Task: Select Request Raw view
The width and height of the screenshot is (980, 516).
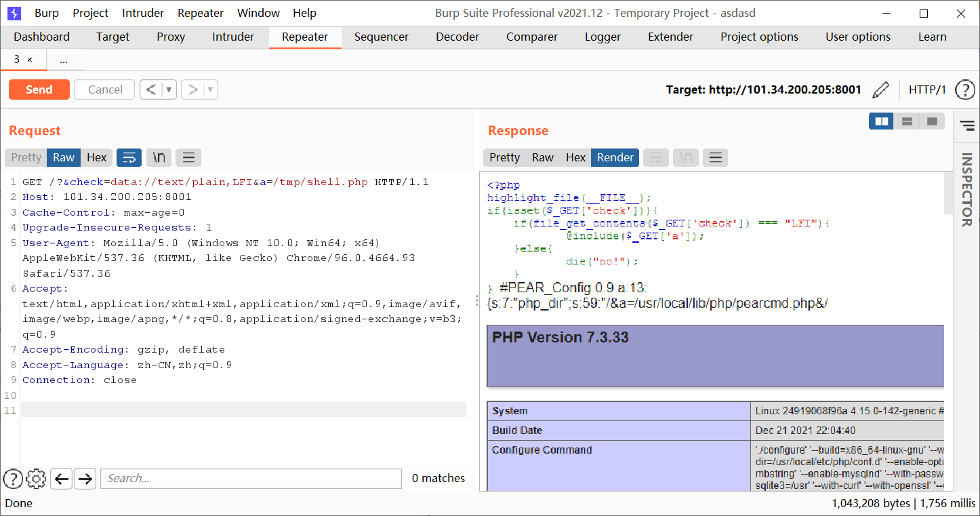Action: (x=64, y=157)
